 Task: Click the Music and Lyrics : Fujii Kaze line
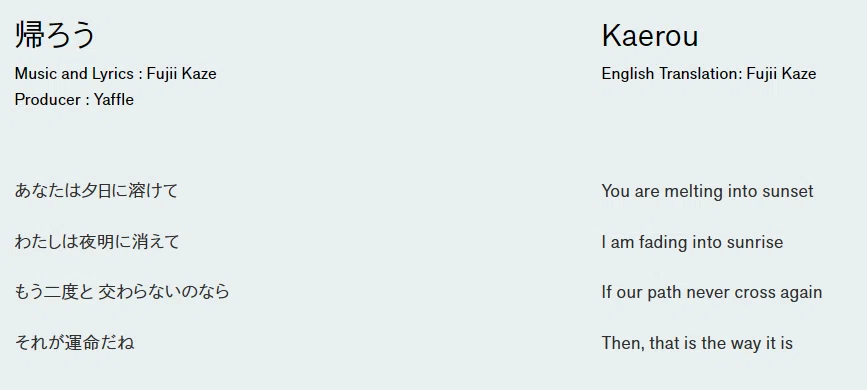pyautogui.click(x=116, y=74)
